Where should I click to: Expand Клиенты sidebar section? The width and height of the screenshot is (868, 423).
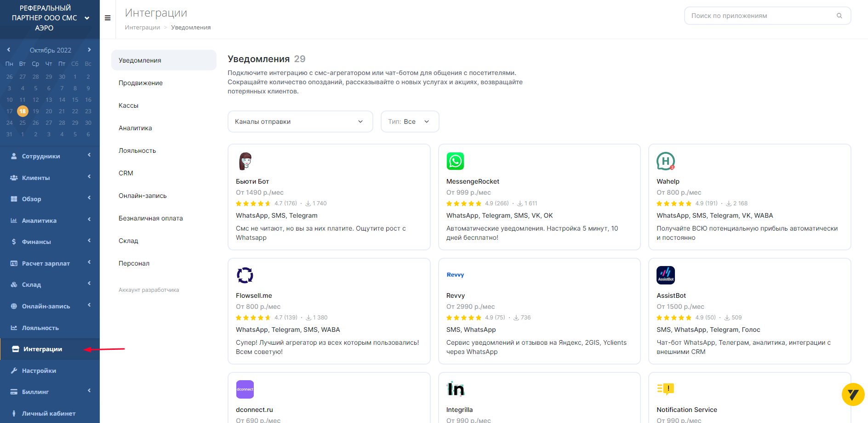pyautogui.click(x=89, y=177)
